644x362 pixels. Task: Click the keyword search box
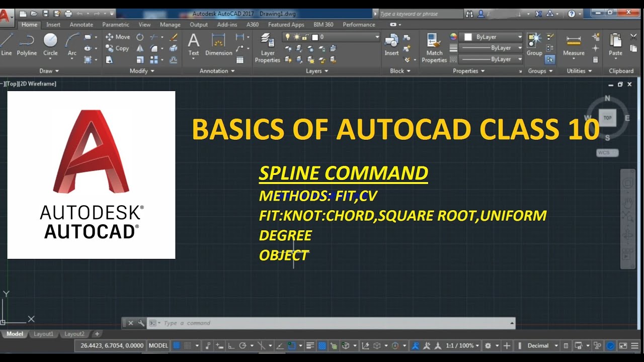420,14
